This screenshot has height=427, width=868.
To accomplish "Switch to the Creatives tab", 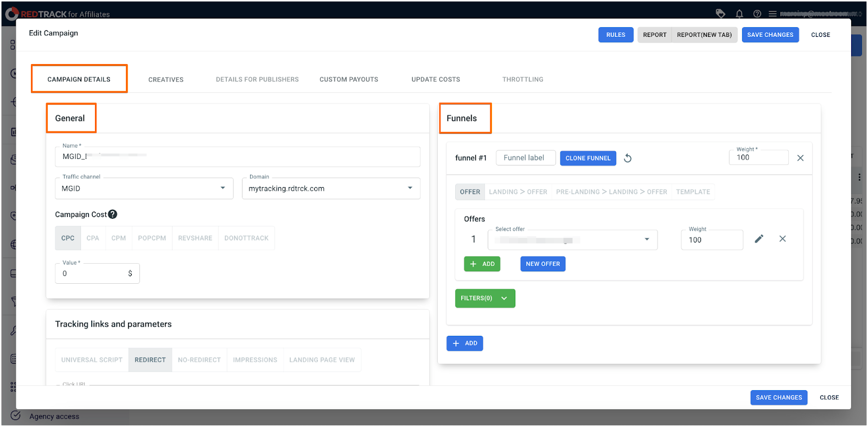I will [166, 80].
